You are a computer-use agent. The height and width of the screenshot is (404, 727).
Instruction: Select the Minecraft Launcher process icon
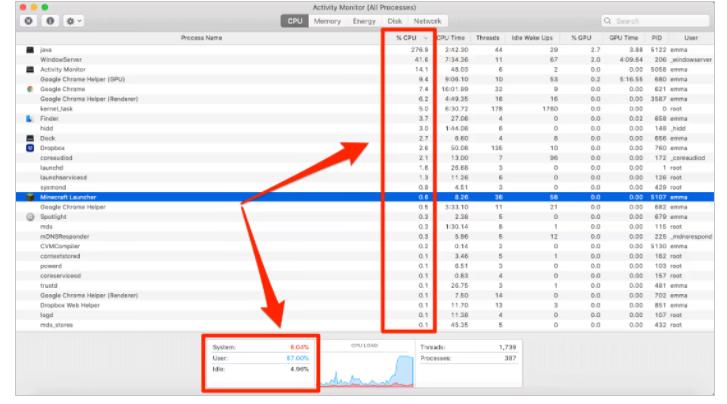click(30, 197)
